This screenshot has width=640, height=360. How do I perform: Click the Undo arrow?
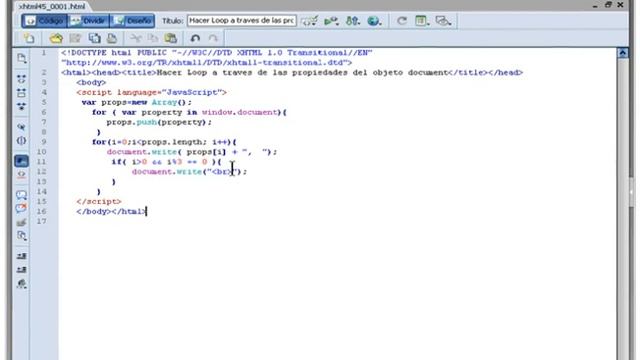pos(195,38)
